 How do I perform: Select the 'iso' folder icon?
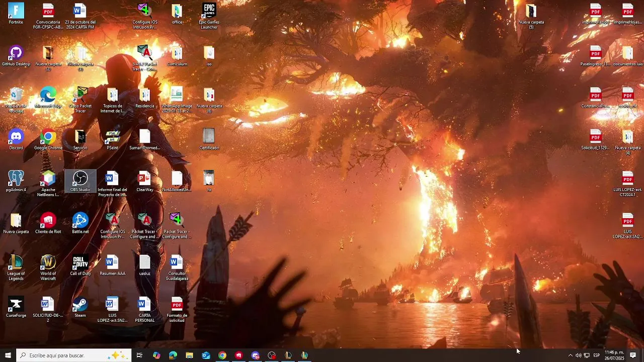pyautogui.click(x=209, y=56)
